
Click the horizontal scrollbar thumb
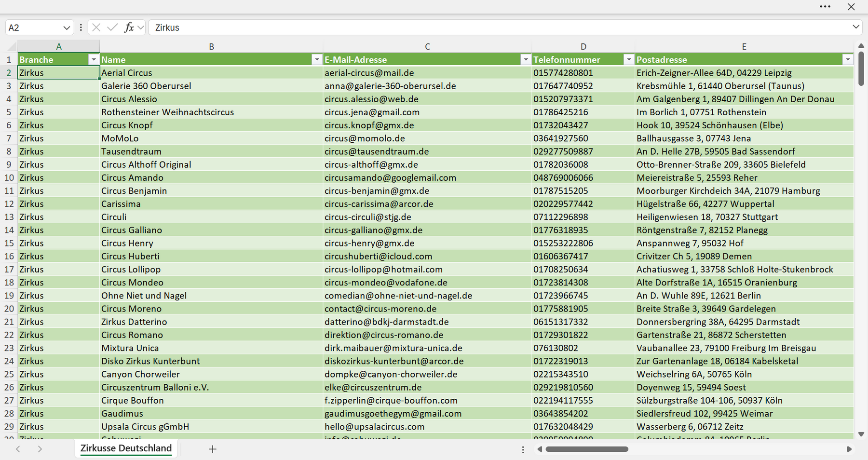pyautogui.click(x=587, y=449)
